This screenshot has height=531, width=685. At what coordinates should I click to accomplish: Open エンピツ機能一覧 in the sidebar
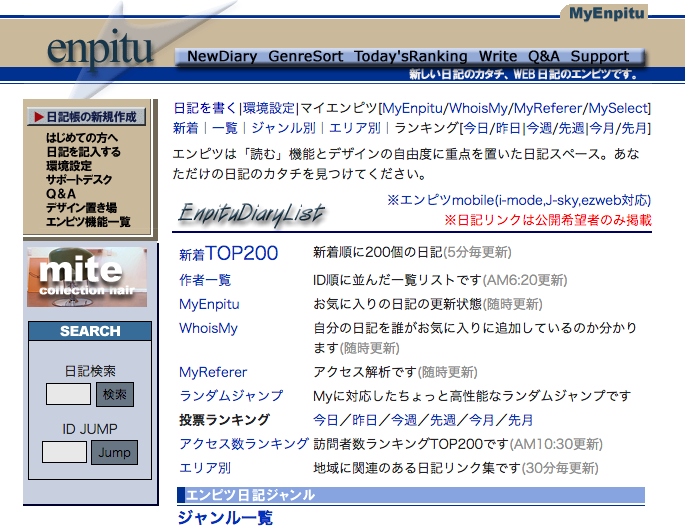[88, 222]
